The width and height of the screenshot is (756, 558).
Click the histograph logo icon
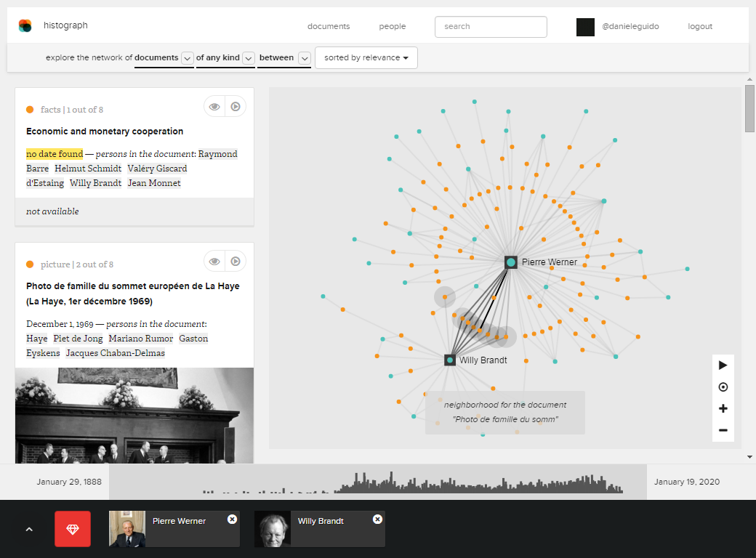25,25
